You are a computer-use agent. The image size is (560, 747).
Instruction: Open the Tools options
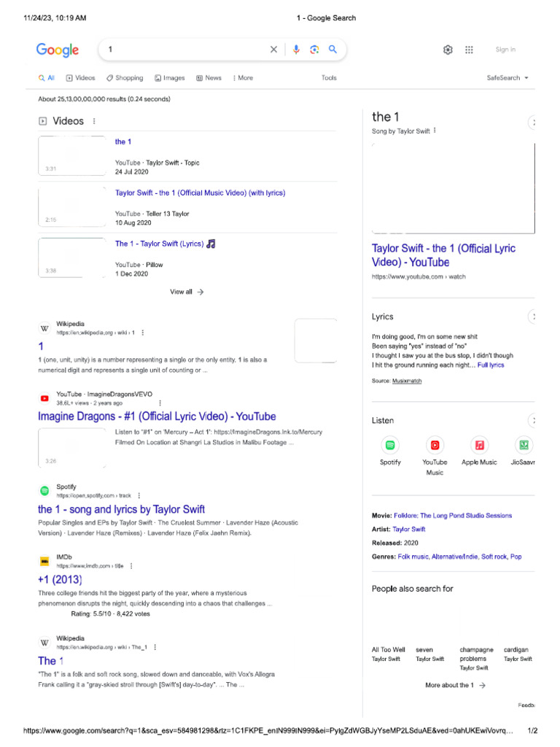point(329,77)
